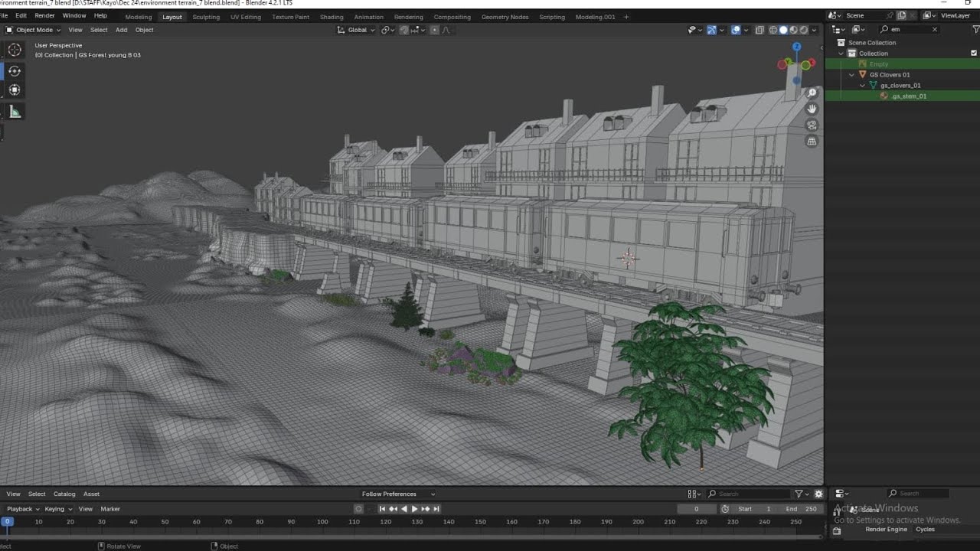Clear the outliner search 'em' with X
This screenshot has width=980, height=551.
[x=934, y=29]
